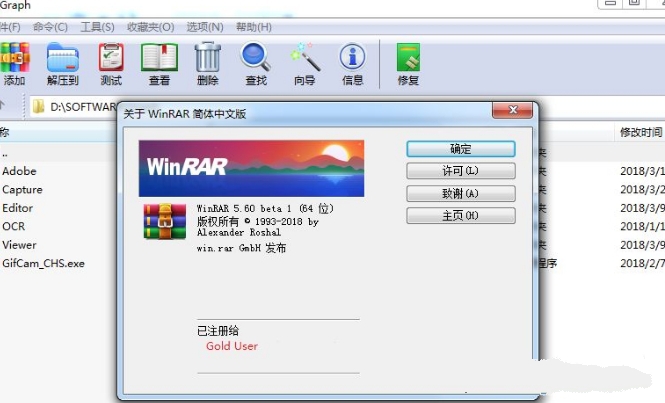Click the Repair (修复) icon

click(408, 64)
